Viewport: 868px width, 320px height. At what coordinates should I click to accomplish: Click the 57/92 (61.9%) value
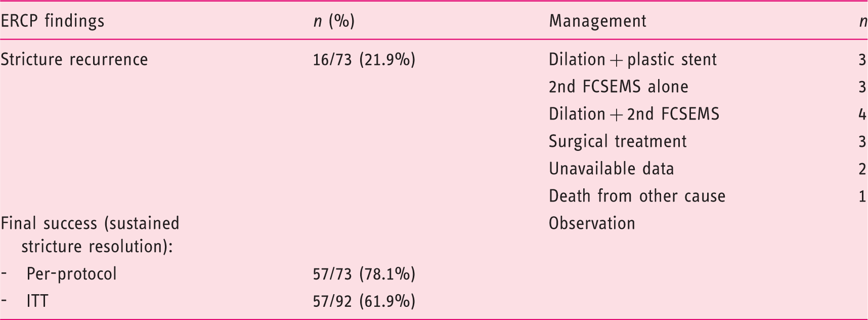pos(364,302)
